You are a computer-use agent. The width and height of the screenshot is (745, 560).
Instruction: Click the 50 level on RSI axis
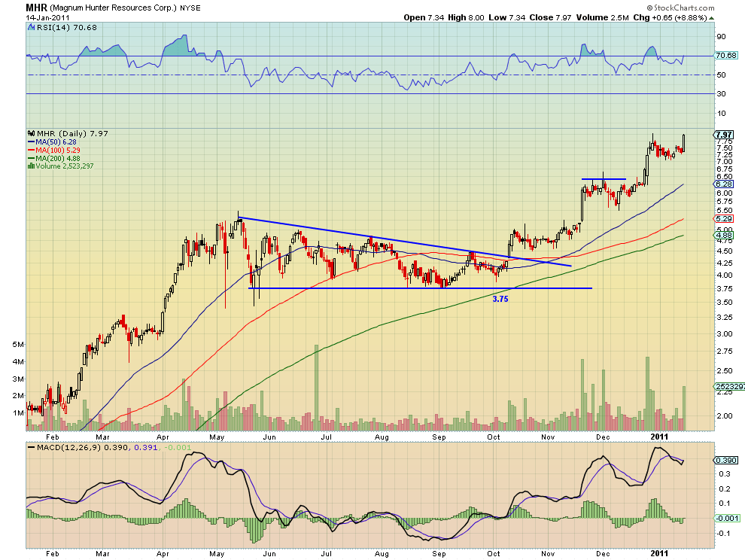click(721, 75)
